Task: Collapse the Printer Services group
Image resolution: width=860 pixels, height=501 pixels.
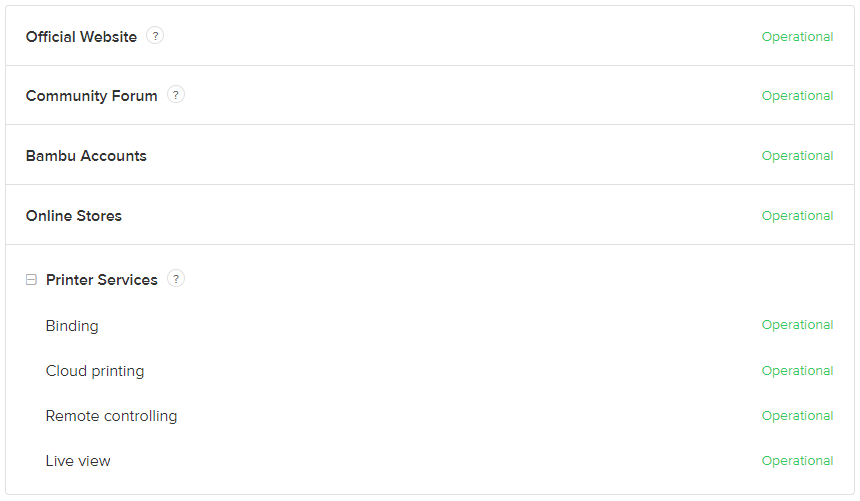Action: [31, 280]
